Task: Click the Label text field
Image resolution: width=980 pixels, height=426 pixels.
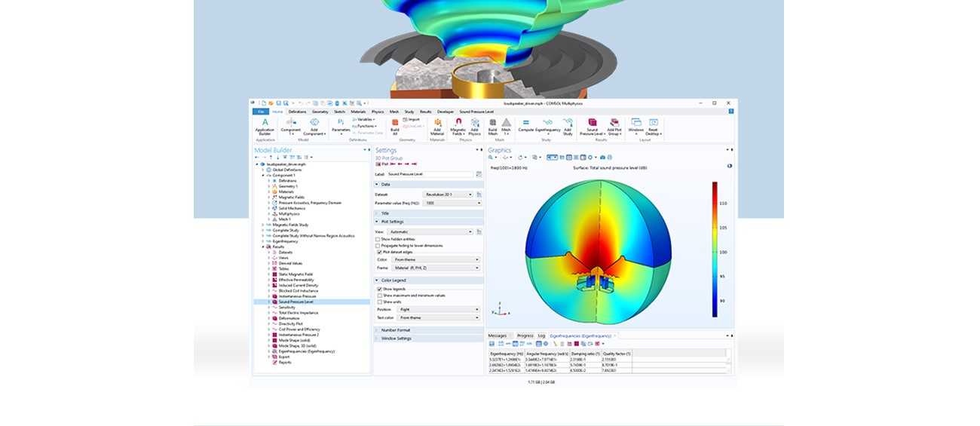Action: pyautogui.click(x=430, y=174)
